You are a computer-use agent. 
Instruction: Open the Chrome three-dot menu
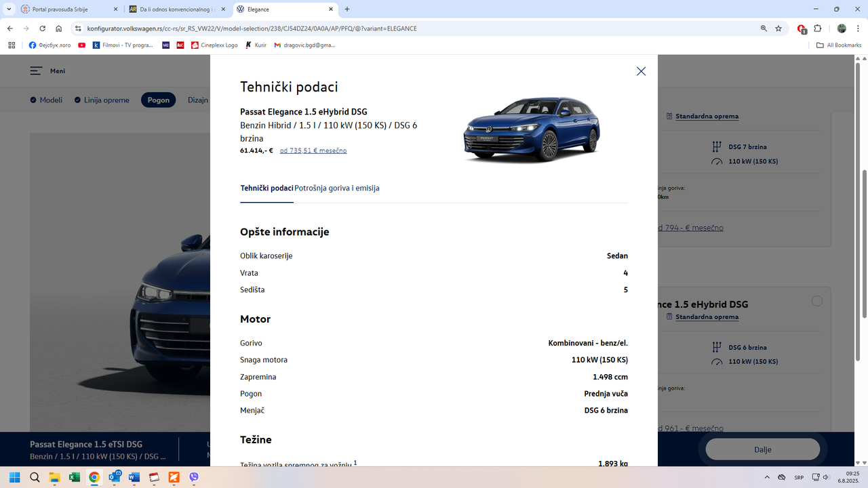click(858, 28)
